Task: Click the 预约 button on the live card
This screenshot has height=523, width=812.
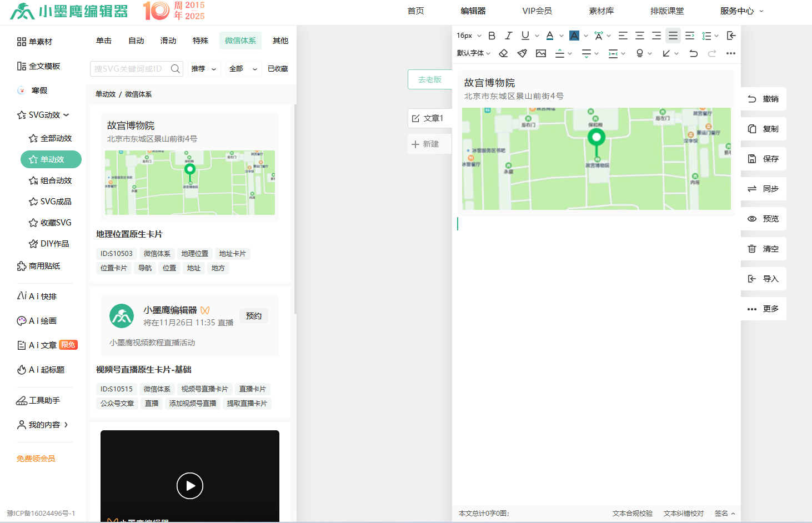Action: pyautogui.click(x=254, y=315)
